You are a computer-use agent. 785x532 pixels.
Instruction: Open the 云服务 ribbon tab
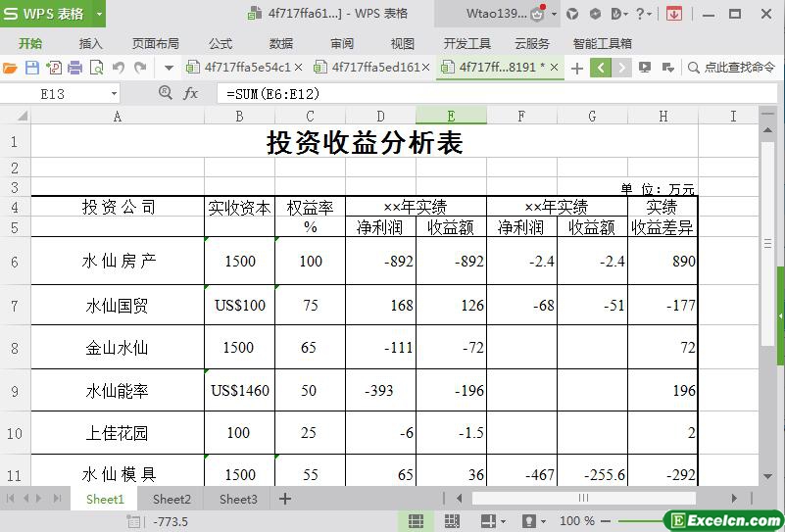[x=532, y=43]
